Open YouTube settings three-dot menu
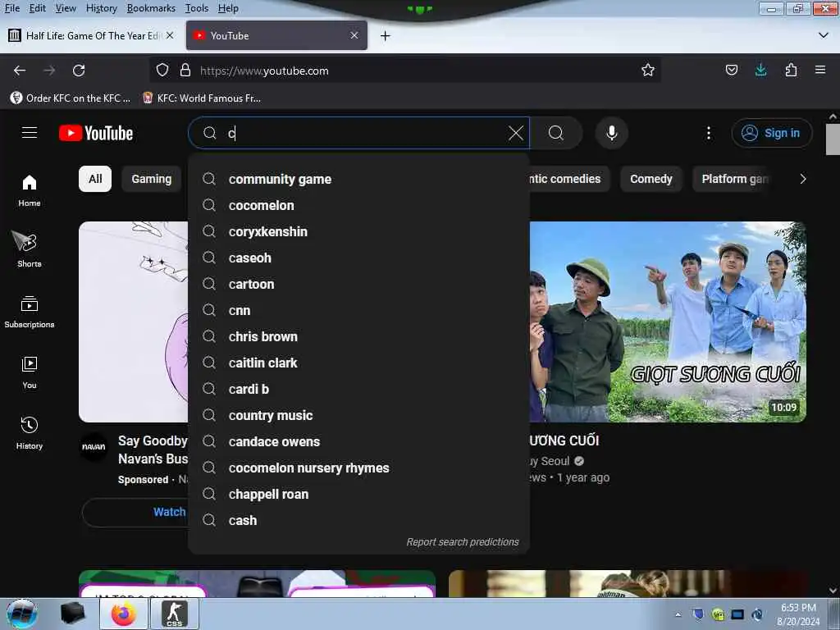This screenshot has height=630, width=840. 708,133
